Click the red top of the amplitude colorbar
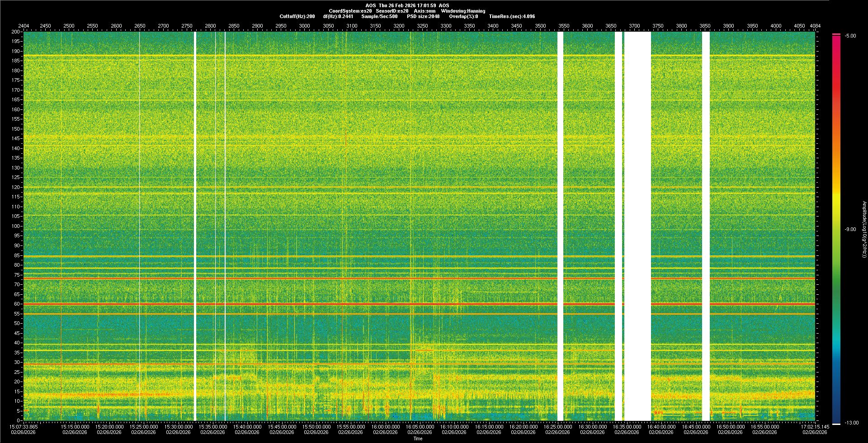This screenshot has height=443, width=868. tap(836, 36)
